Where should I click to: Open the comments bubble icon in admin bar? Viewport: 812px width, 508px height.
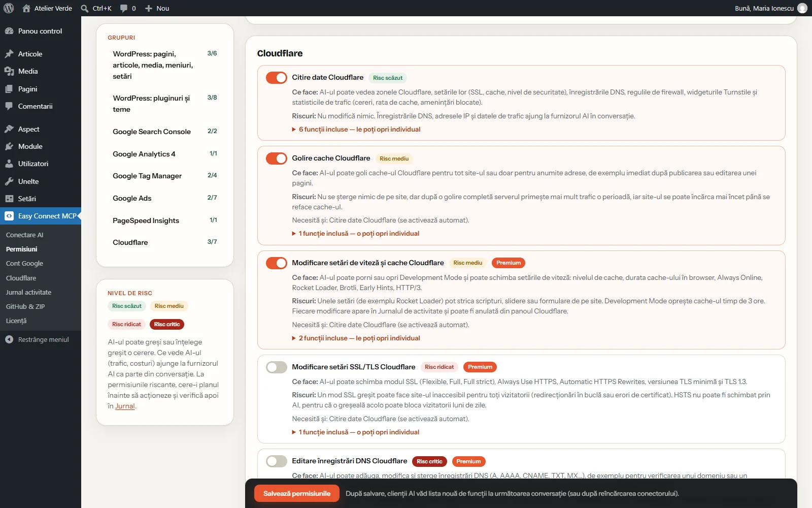tap(124, 8)
